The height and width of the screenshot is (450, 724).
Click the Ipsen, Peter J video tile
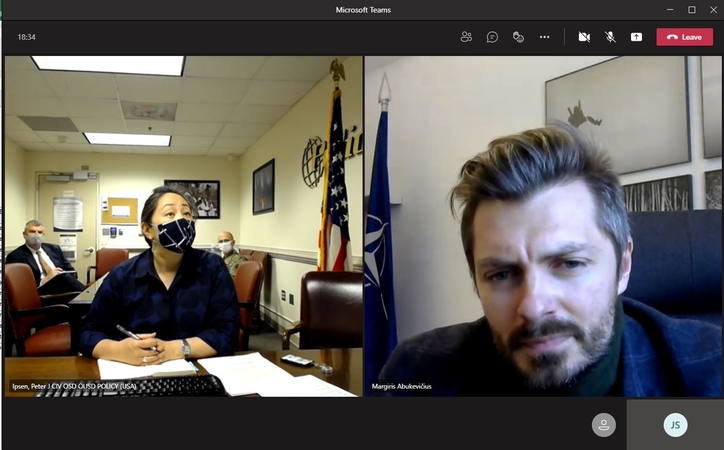[x=184, y=226]
